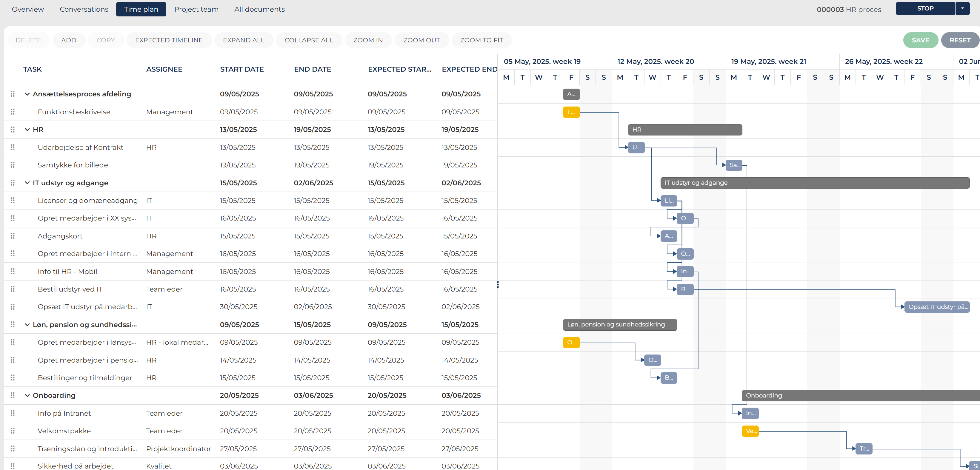
Task: Collapse IT udstyr og adgange group
Action: (x=27, y=183)
